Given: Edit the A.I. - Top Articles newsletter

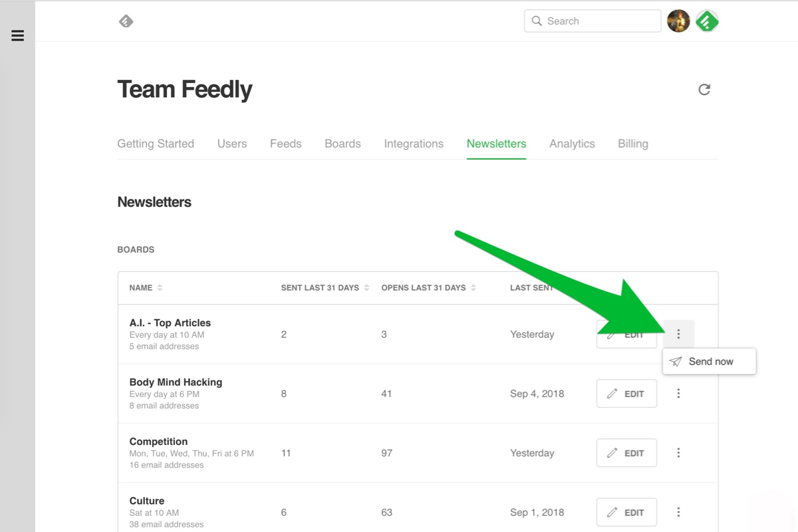Looking at the screenshot, I should (x=626, y=334).
